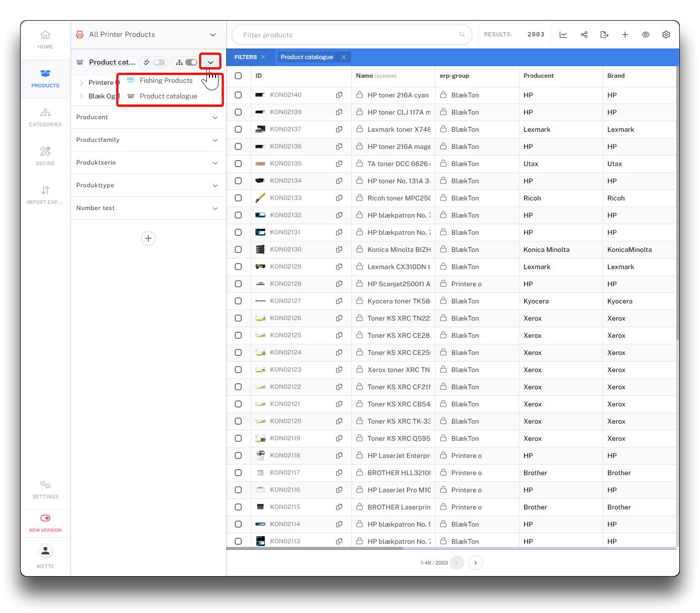This screenshot has height=613, width=700.
Task: Open the table settings gear icon
Action: pyautogui.click(x=666, y=35)
